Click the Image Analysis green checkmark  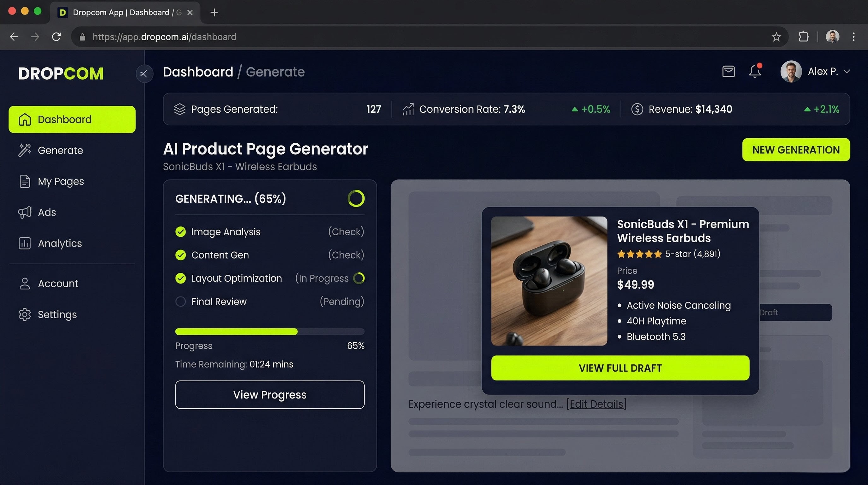[181, 232]
